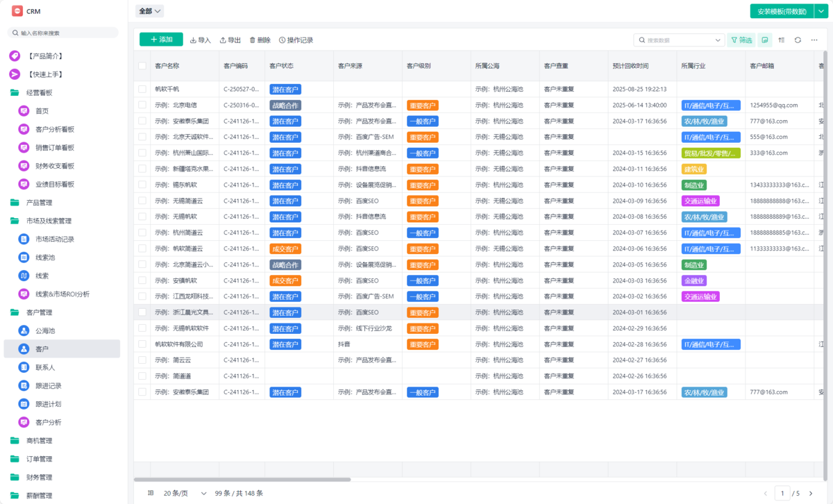Check the 示例: 简道道 row checkbox
This screenshot has height=504, width=833.
[142, 376]
